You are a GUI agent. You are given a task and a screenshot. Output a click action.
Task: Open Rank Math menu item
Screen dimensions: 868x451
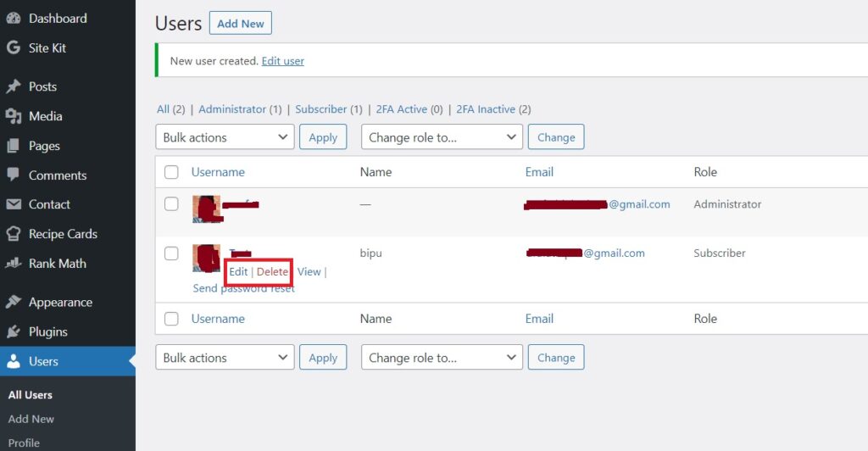click(x=58, y=264)
